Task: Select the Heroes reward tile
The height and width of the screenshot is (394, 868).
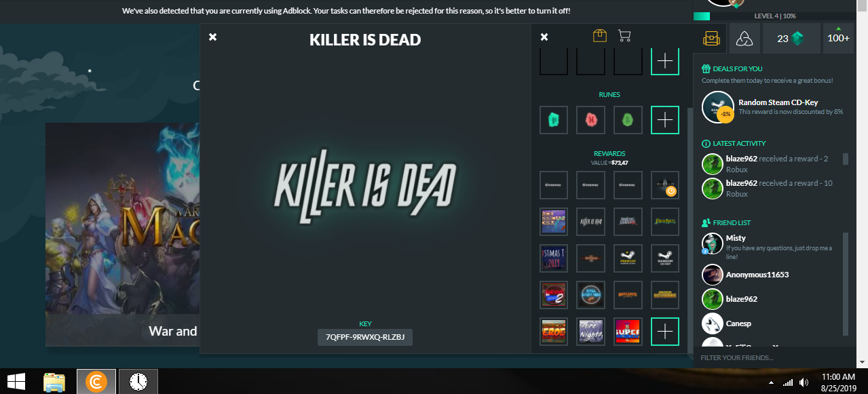Action: click(554, 332)
